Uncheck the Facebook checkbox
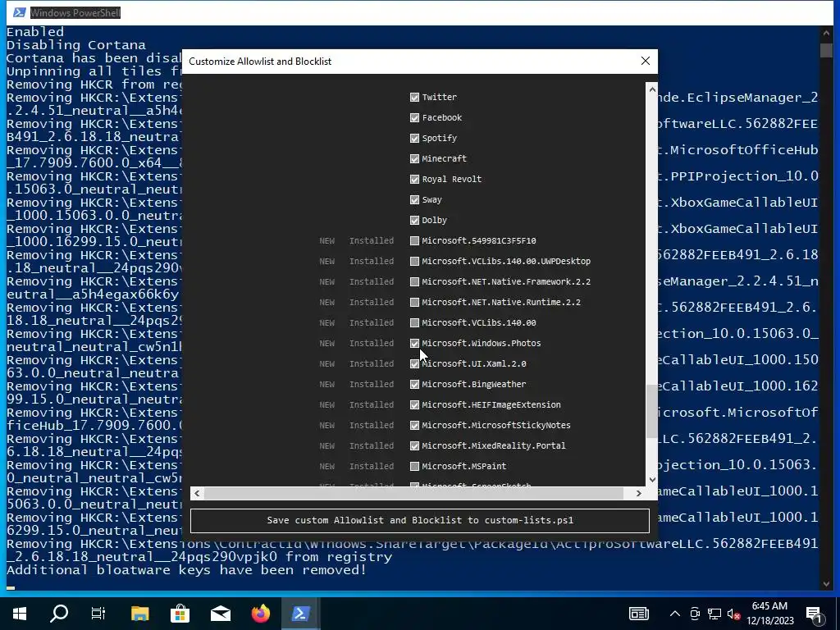This screenshot has width=840, height=630. pos(414,117)
